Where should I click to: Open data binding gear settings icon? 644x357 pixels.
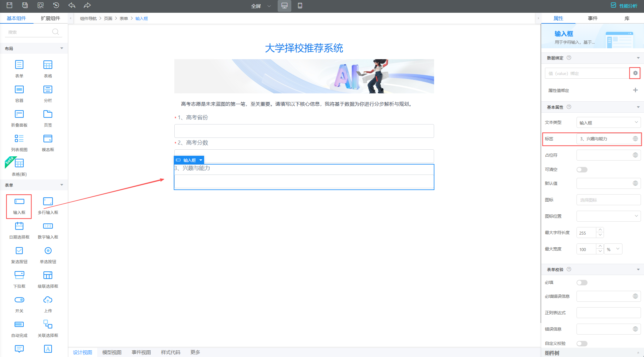[635, 73]
